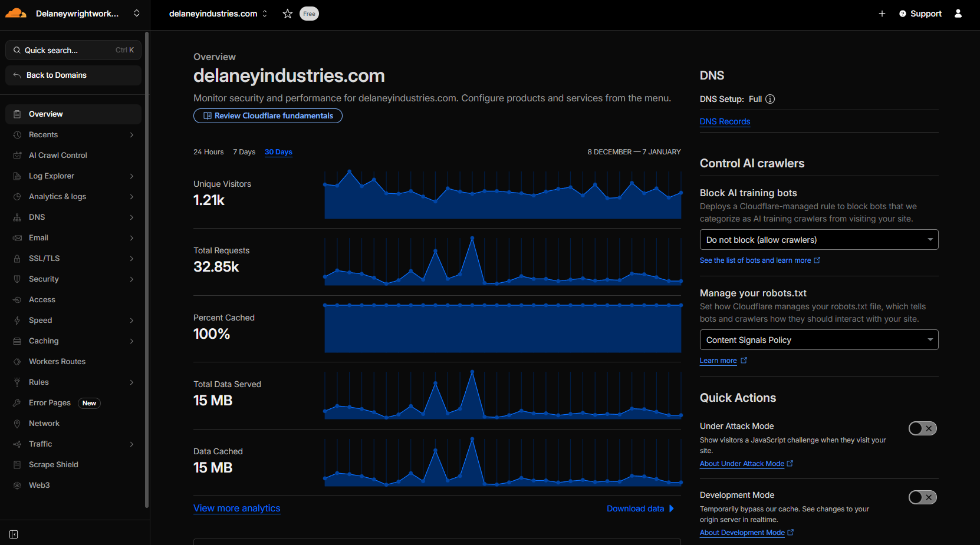Open the Block AI training bots dropdown

(x=818, y=239)
